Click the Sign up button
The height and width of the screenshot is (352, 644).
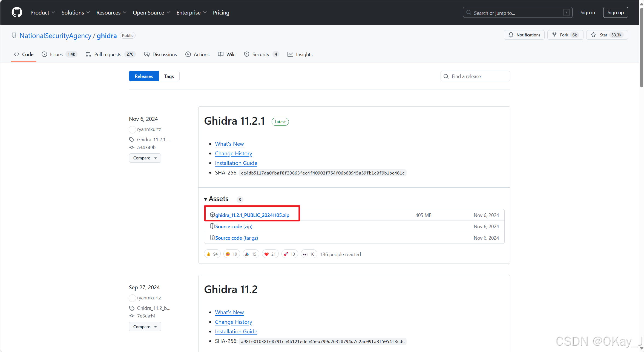(615, 13)
